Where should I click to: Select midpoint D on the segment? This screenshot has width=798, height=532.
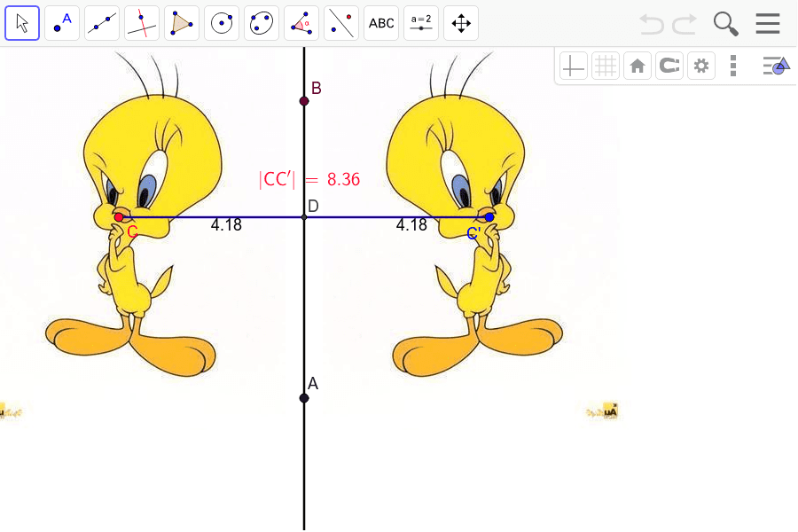304,217
